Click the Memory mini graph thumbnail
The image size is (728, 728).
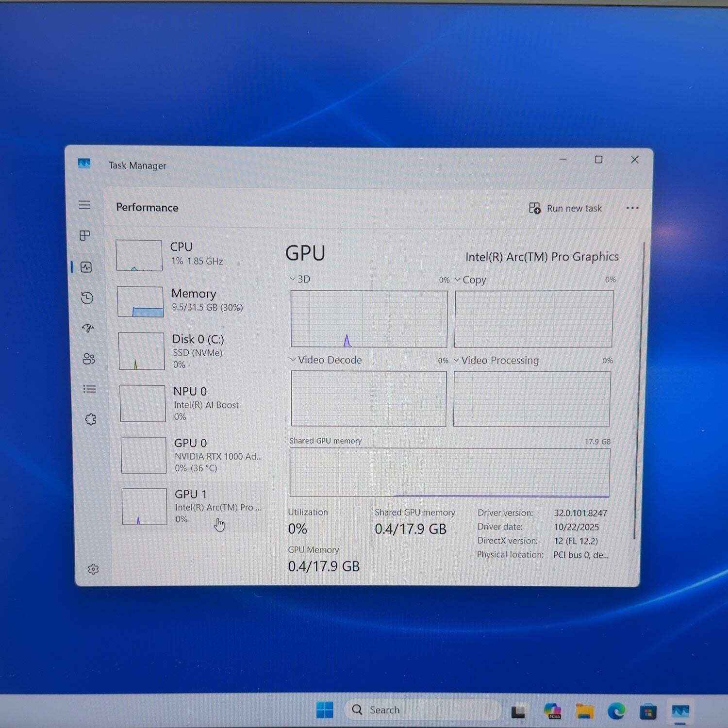140,301
